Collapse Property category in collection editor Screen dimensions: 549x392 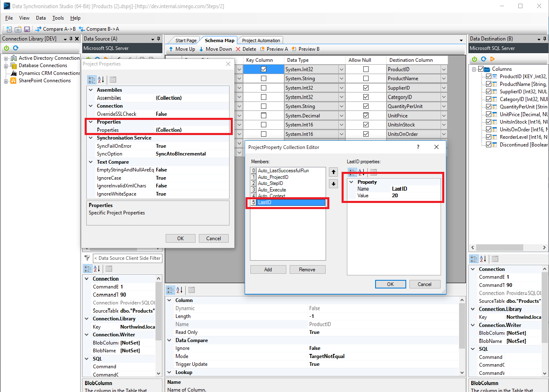coord(351,182)
